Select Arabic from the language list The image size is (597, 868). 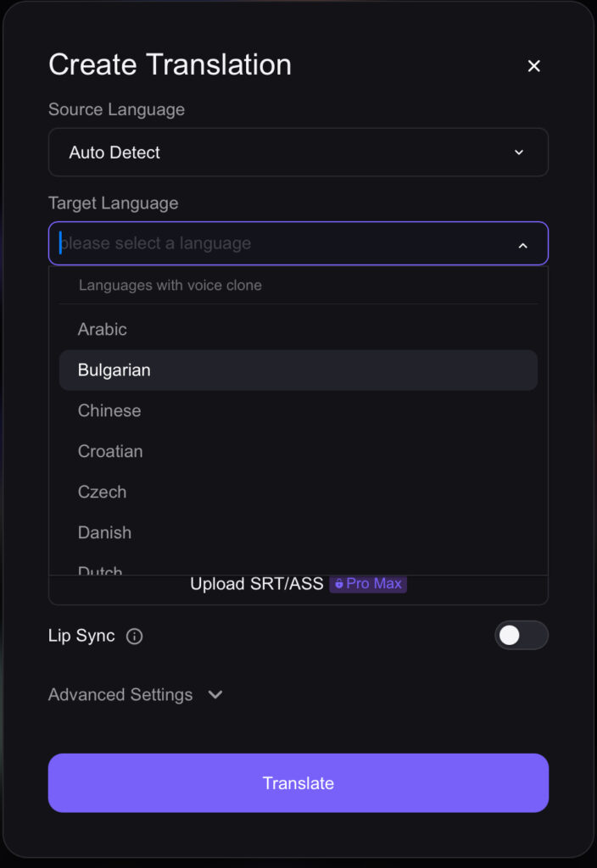103,329
